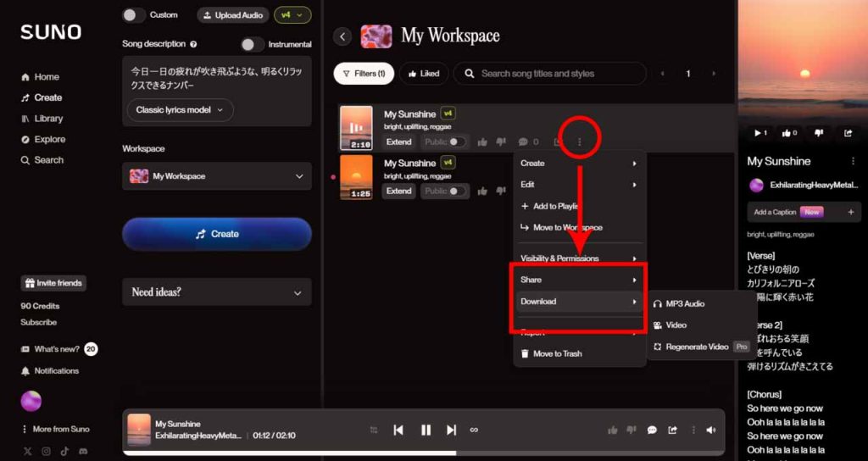Click Extend on 1:25 My Sunshine
Screen dimensions: 868x461
(398, 191)
